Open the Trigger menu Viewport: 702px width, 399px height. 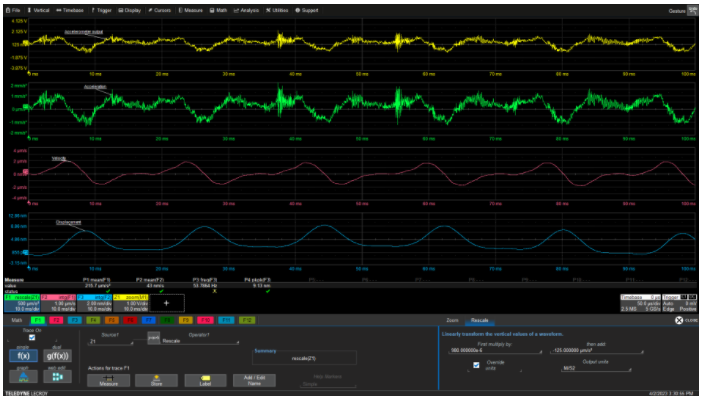102,10
